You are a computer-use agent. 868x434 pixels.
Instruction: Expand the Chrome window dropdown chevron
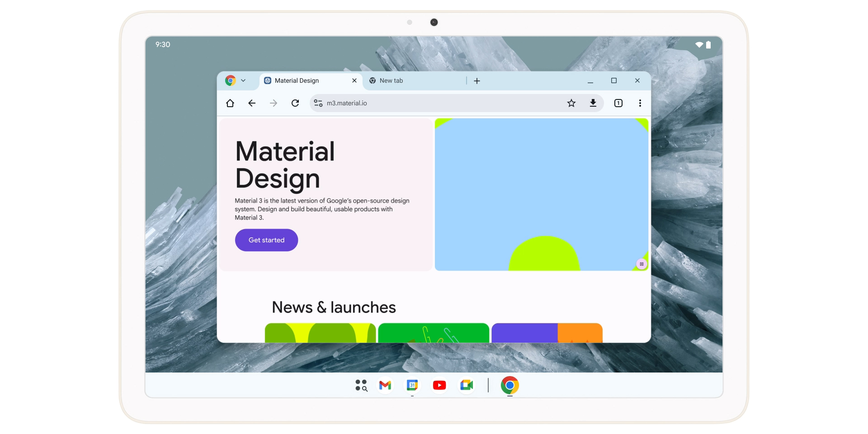(243, 80)
